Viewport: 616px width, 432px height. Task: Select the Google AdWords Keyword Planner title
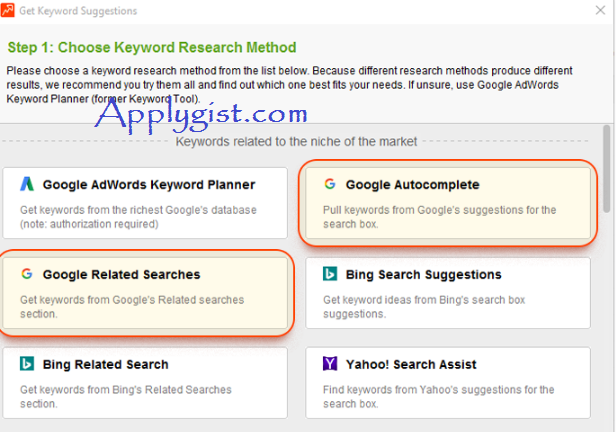(149, 185)
